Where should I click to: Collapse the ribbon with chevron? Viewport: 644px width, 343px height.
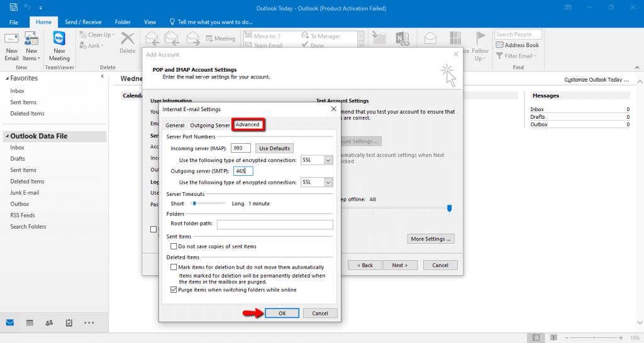(637, 67)
